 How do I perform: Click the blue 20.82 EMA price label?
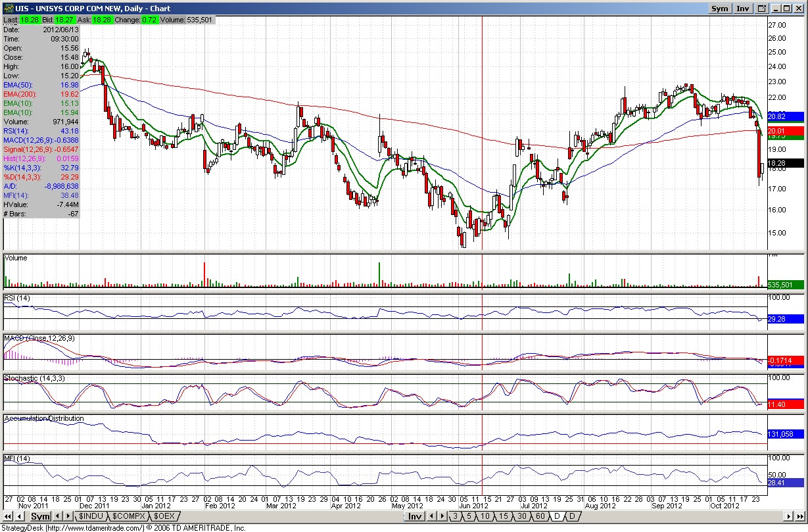pyautogui.click(x=786, y=116)
